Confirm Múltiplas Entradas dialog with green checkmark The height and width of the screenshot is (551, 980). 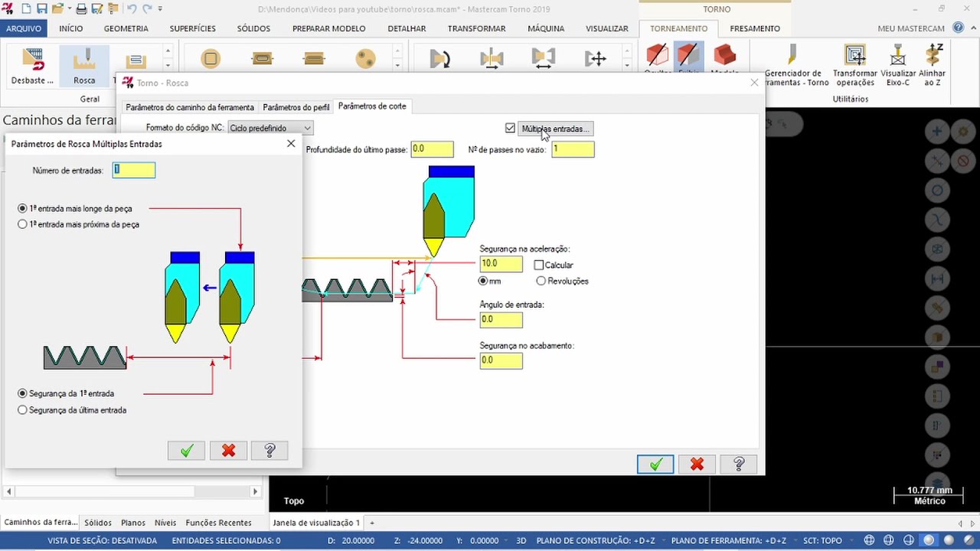coord(187,451)
